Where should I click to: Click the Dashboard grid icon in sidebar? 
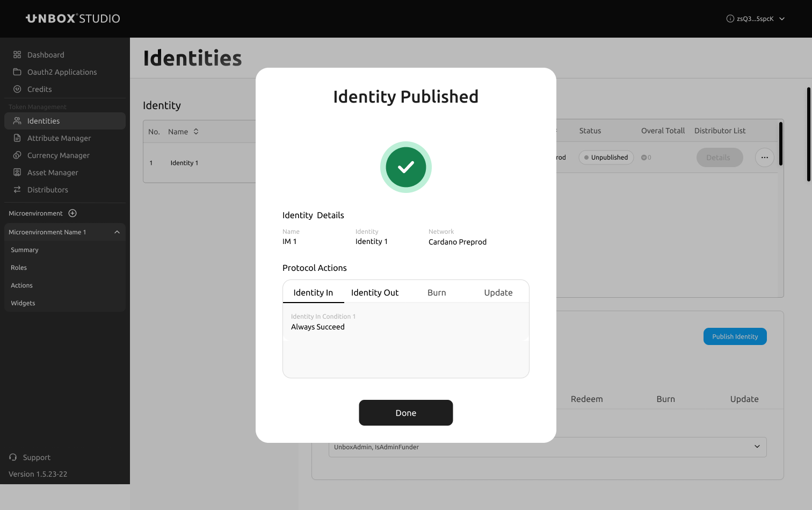point(17,55)
